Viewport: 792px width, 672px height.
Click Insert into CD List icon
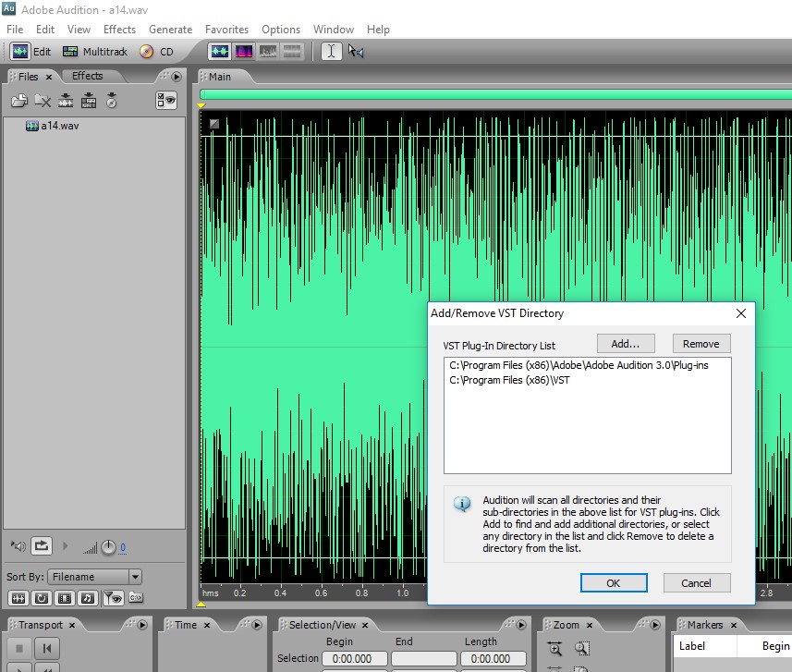112,101
